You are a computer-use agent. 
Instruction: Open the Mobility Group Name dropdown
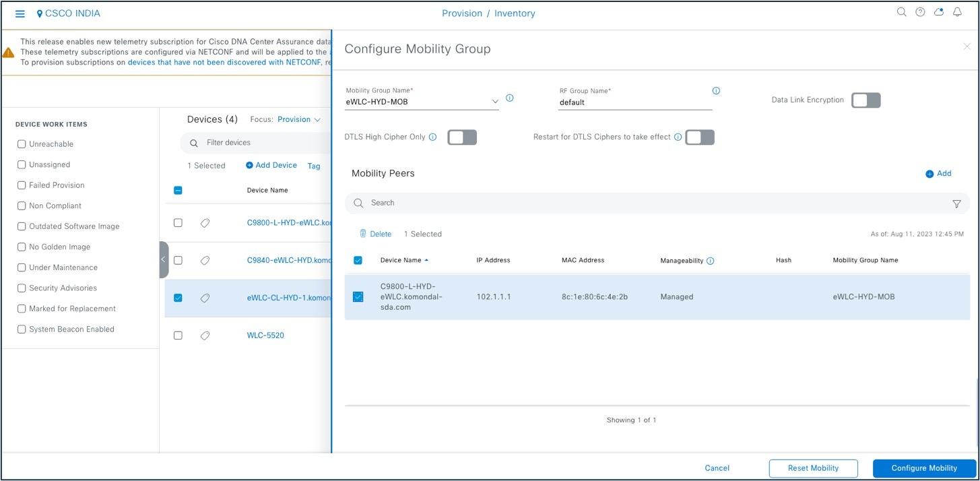coord(496,100)
